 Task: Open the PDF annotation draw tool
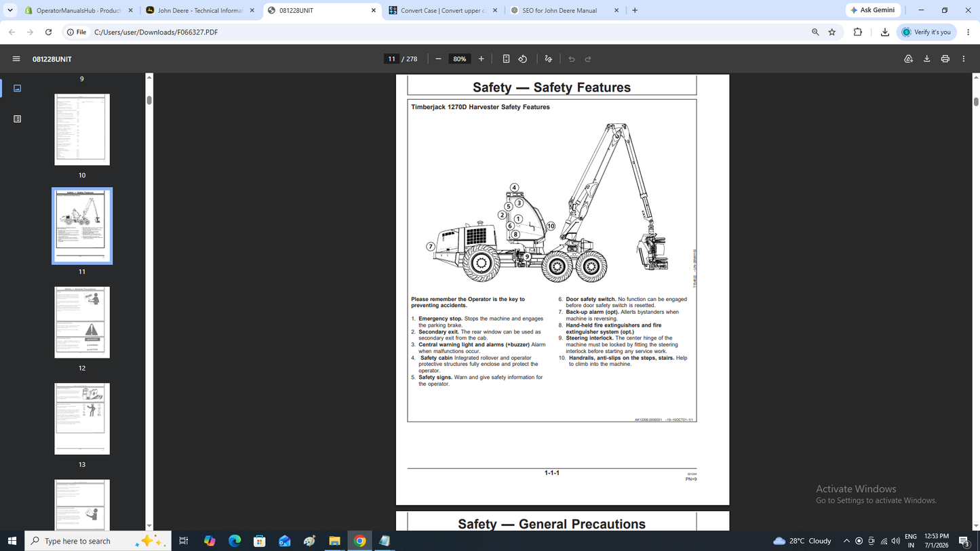[549, 59]
